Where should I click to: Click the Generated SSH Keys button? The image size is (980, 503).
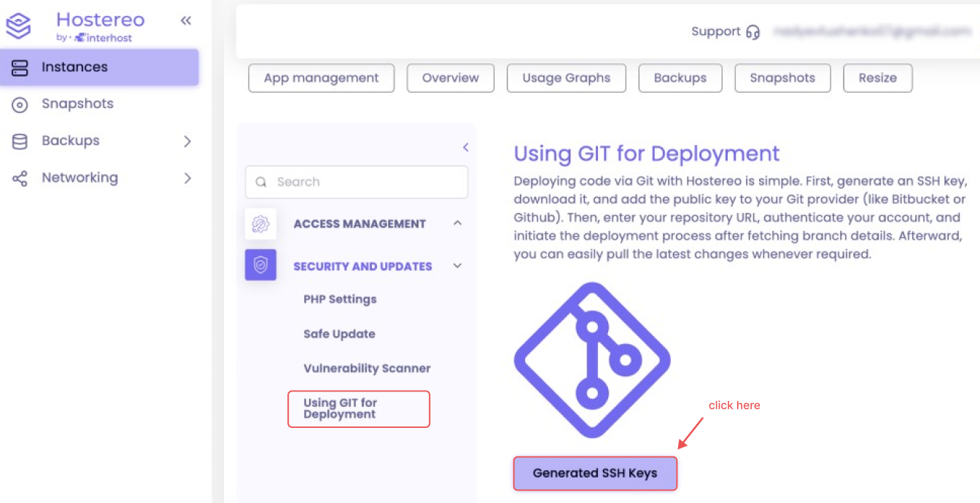point(595,473)
